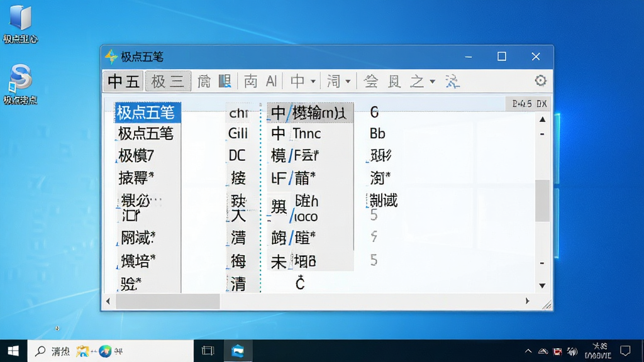644x362 pixels.
Task: Click the chr cell
Action: [x=238, y=113]
